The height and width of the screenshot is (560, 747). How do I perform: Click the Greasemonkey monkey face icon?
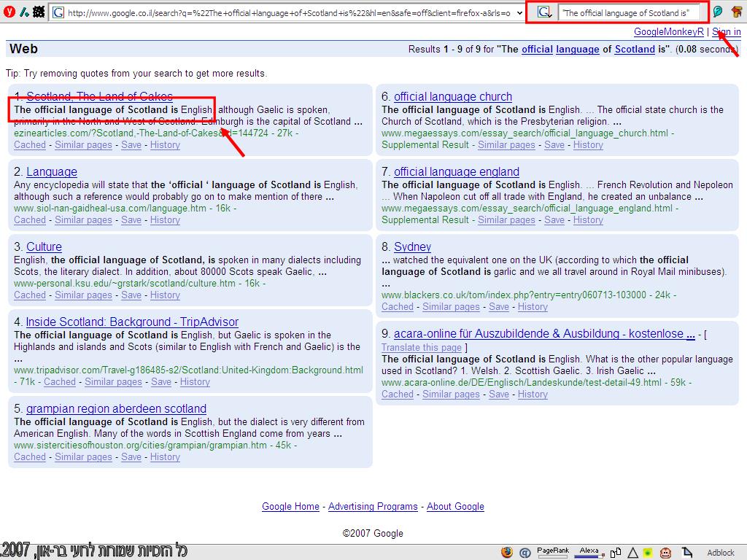[665, 553]
